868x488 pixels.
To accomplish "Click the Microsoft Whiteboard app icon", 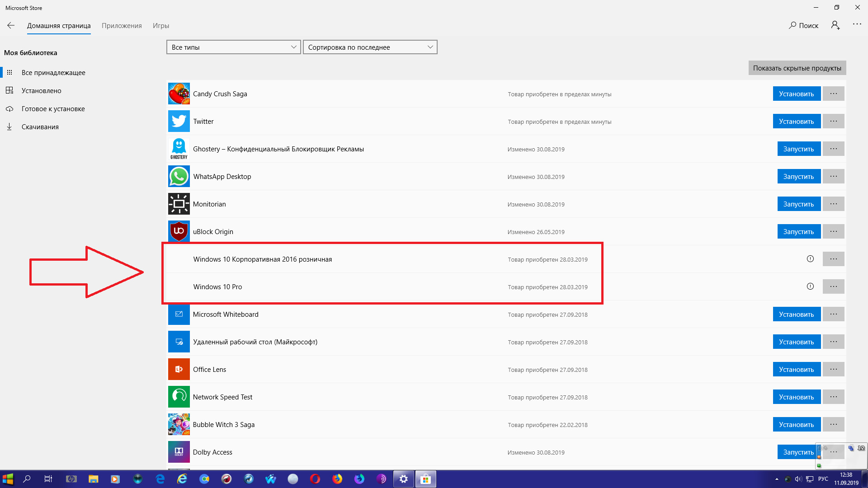I will (x=179, y=314).
